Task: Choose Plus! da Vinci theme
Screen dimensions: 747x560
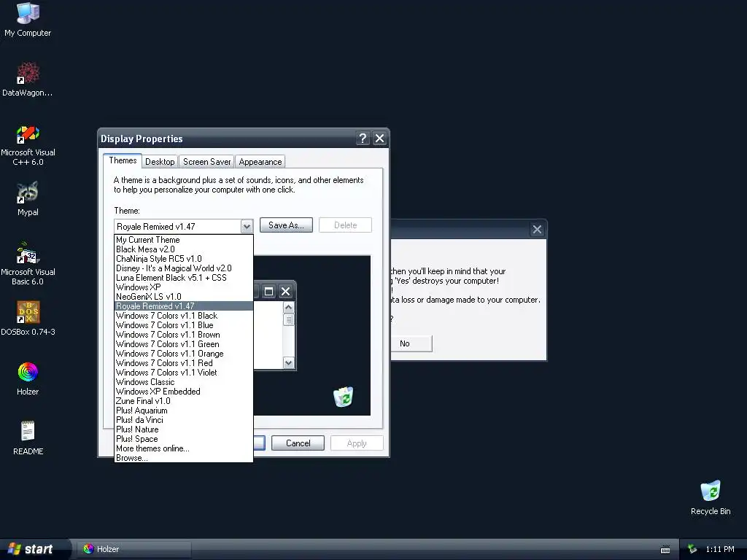Action: 183,420
